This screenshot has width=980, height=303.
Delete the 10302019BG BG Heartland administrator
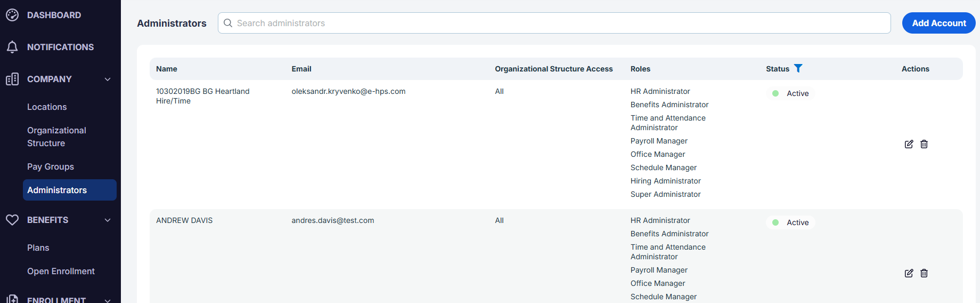[x=924, y=144]
